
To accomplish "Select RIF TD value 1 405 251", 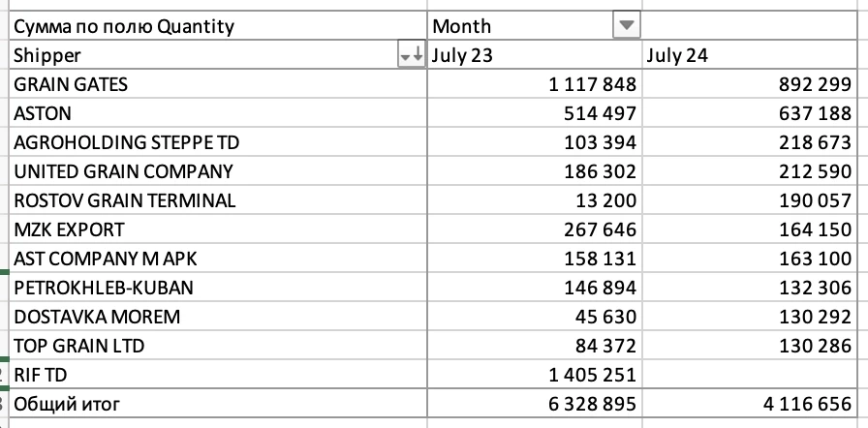I will click(x=589, y=376).
